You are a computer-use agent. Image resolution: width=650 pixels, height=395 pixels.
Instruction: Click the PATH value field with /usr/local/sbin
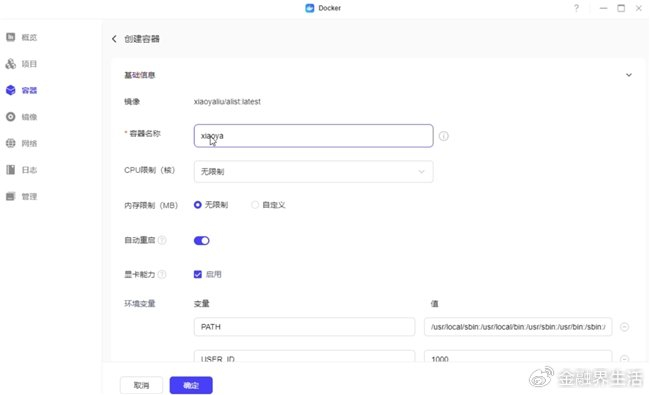[518, 327]
